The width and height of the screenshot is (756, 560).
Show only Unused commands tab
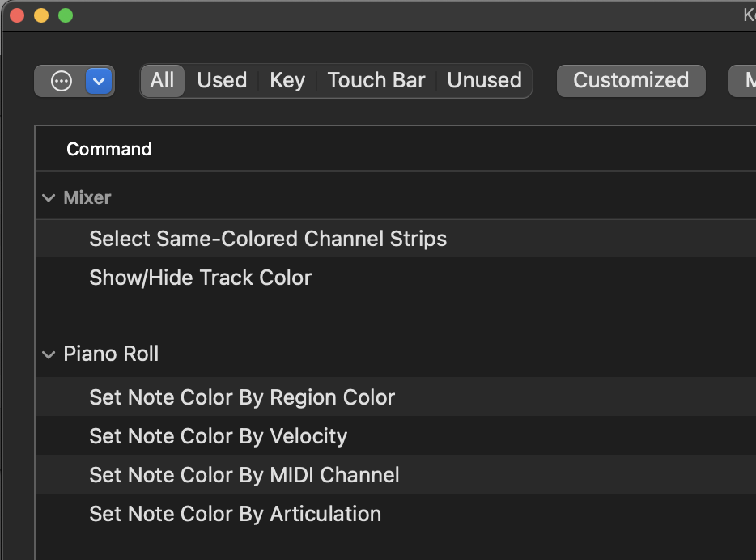point(484,80)
